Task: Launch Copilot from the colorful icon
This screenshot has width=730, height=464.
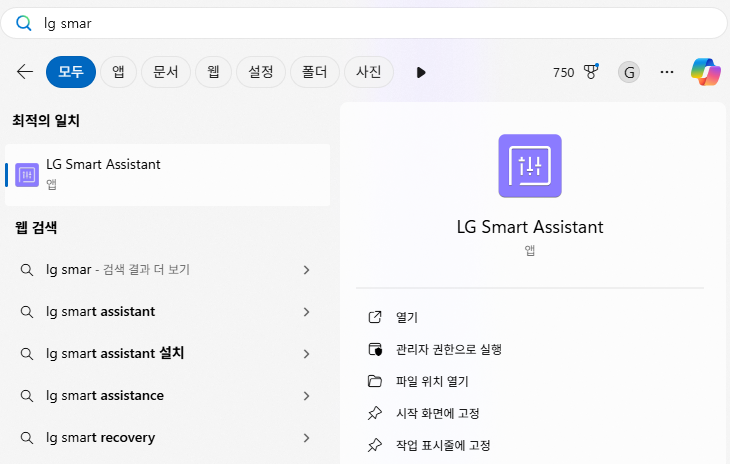Action: click(706, 72)
